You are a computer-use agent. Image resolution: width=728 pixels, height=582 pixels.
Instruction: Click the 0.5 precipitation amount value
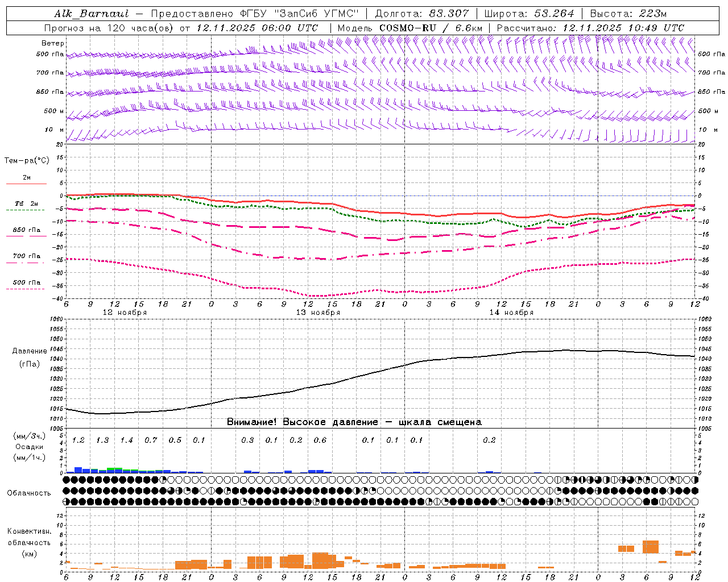[175, 440]
